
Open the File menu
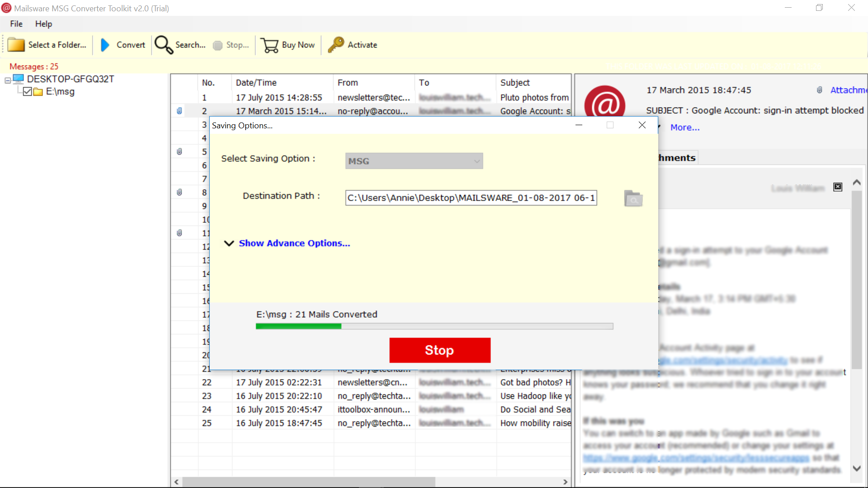tap(16, 23)
